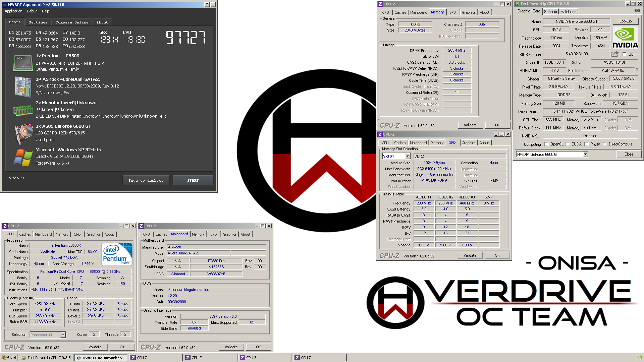Click the Kingmax Semiconductor manufacturer field
The height and width of the screenshot is (362, 644).
click(434, 175)
